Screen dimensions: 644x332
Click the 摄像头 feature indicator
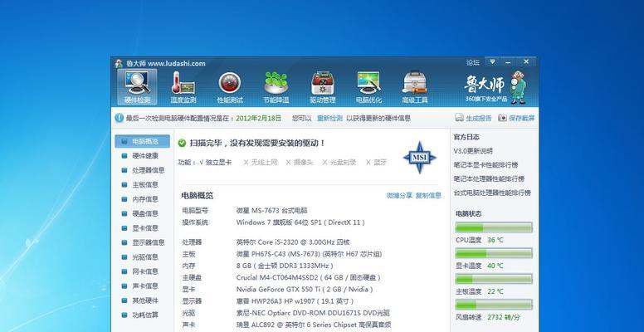(300, 163)
